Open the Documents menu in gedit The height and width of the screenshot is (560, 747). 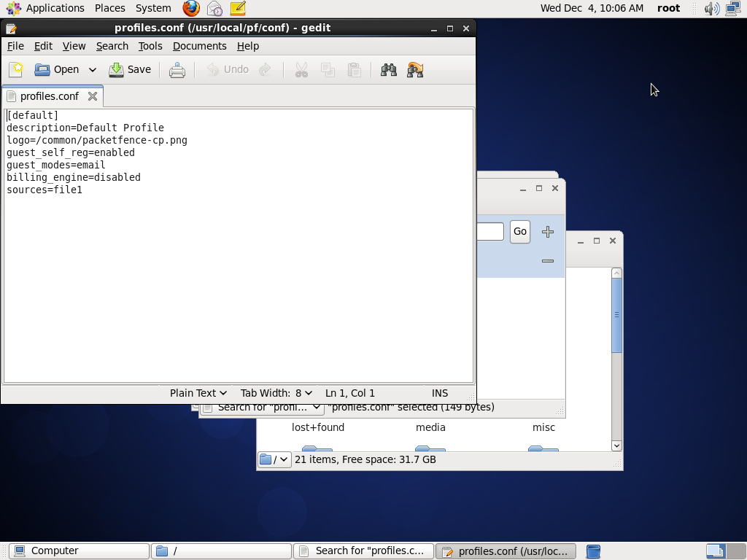(x=199, y=46)
